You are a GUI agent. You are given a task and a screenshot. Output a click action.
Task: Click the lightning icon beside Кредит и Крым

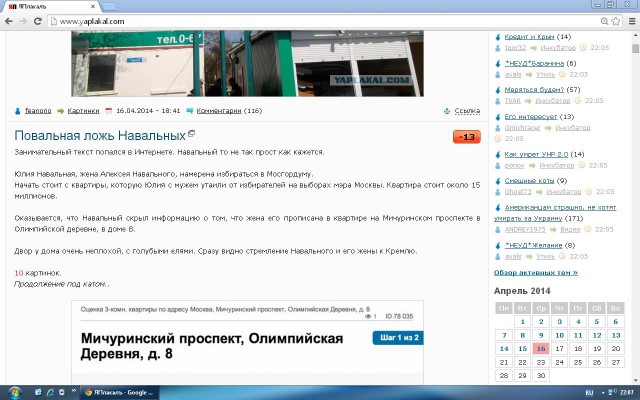498,37
